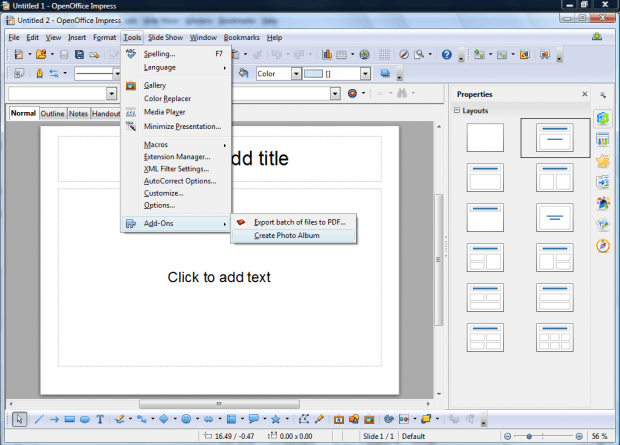Expand the Add-Ons submenu
Image resolution: width=620 pixels, height=445 pixels.
(176, 223)
